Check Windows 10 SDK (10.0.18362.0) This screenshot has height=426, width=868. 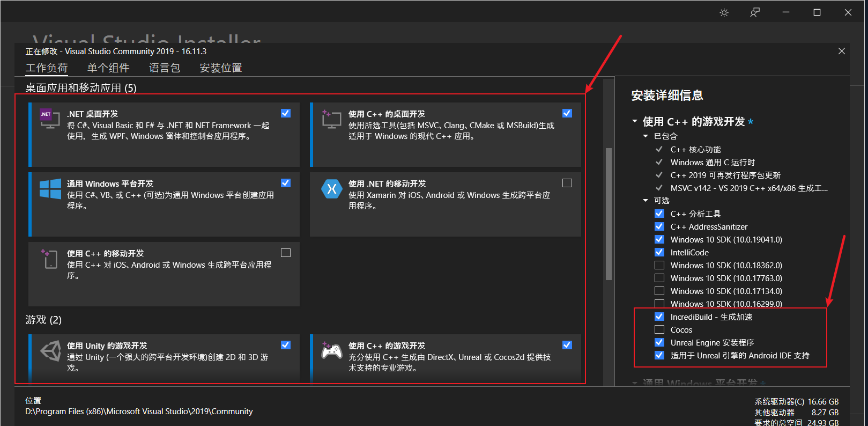point(659,265)
